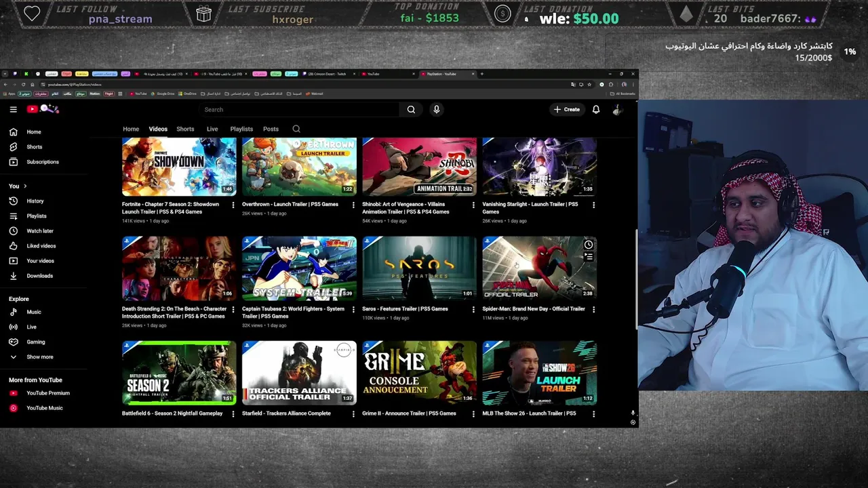The width and height of the screenshot is (868, 488).
Task: Play the Saros features trailer thumbnail
Action: pyautogui.click(x=419, y=268)
